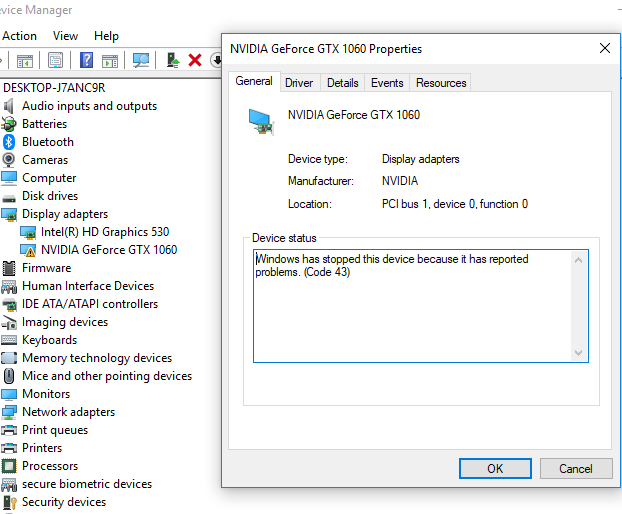Select the Printers tree item

(42, 448)
